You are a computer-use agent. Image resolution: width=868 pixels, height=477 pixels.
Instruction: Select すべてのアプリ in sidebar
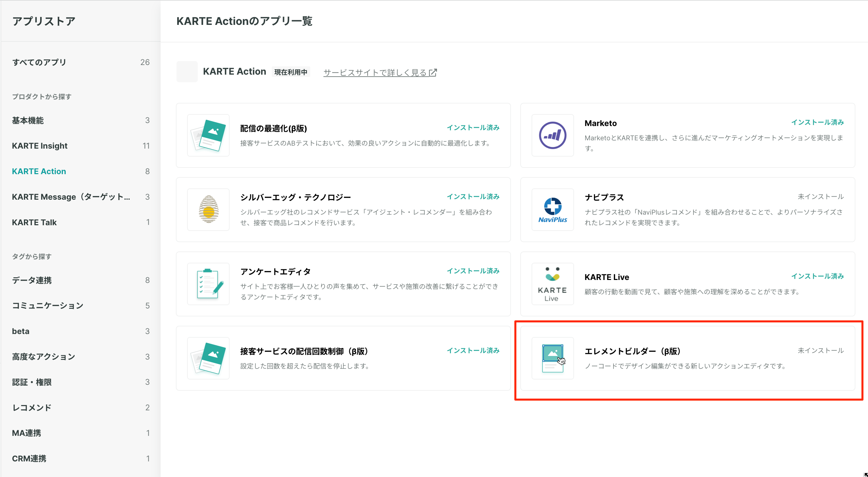click(39, 62)
